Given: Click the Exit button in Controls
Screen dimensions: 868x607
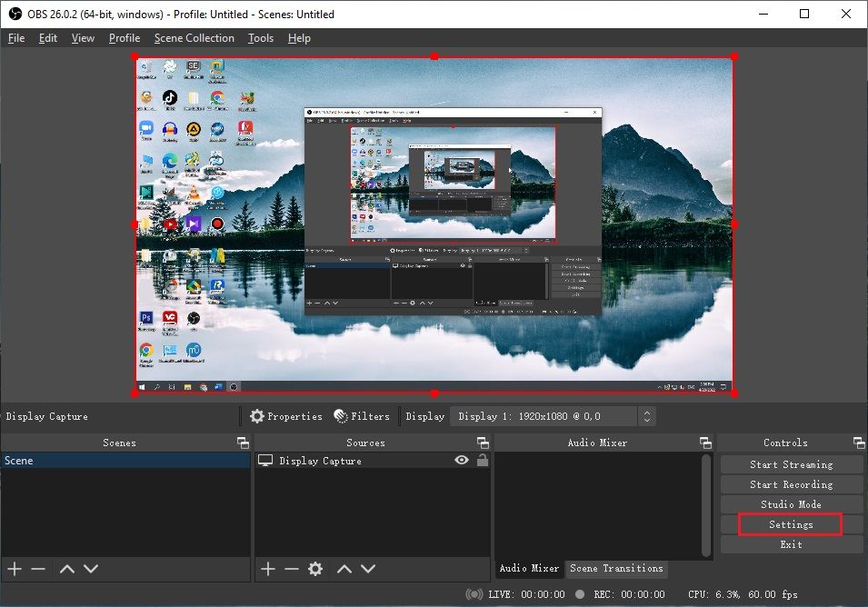Looking at the screenshot, I should (x=791, y=544).
